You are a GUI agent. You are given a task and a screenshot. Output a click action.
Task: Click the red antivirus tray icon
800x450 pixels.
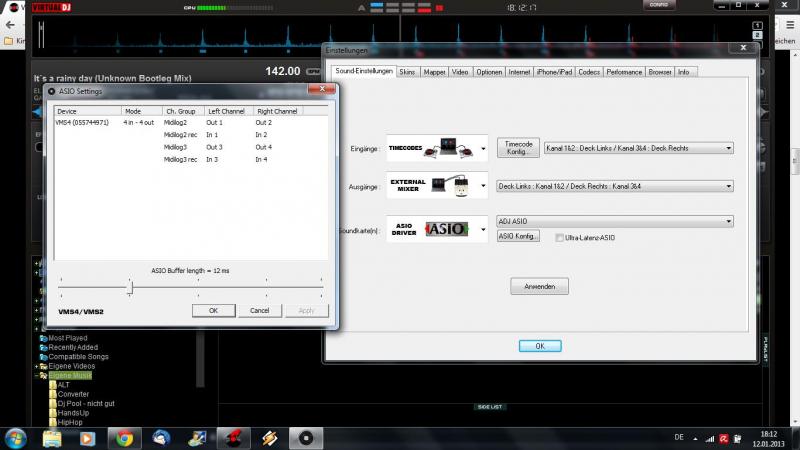(x=723, y=438)
